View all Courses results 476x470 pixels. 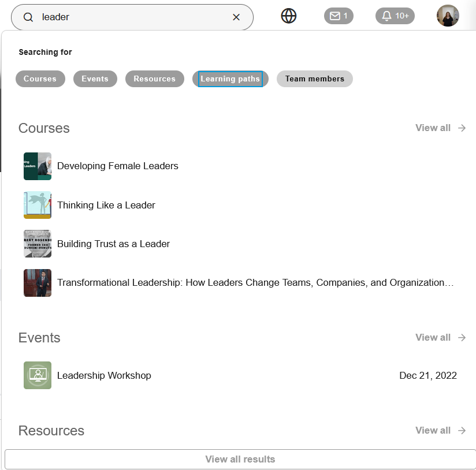tap(433, 128)
